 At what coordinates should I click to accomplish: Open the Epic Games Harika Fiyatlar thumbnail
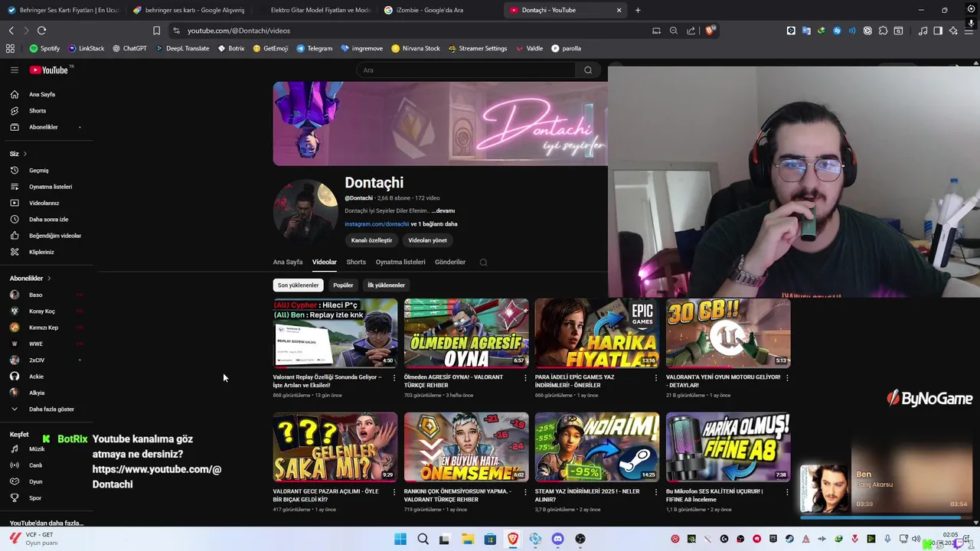click(x=597, y=333)
